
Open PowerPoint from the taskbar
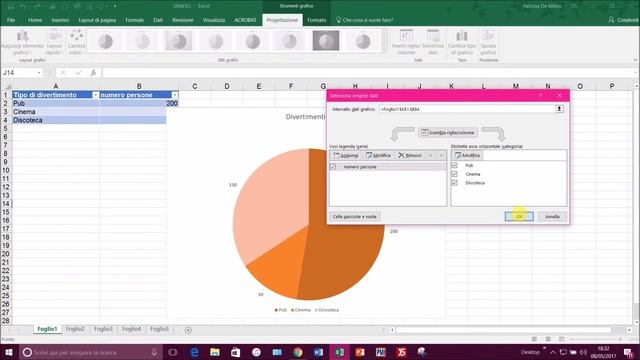(360, 352)
